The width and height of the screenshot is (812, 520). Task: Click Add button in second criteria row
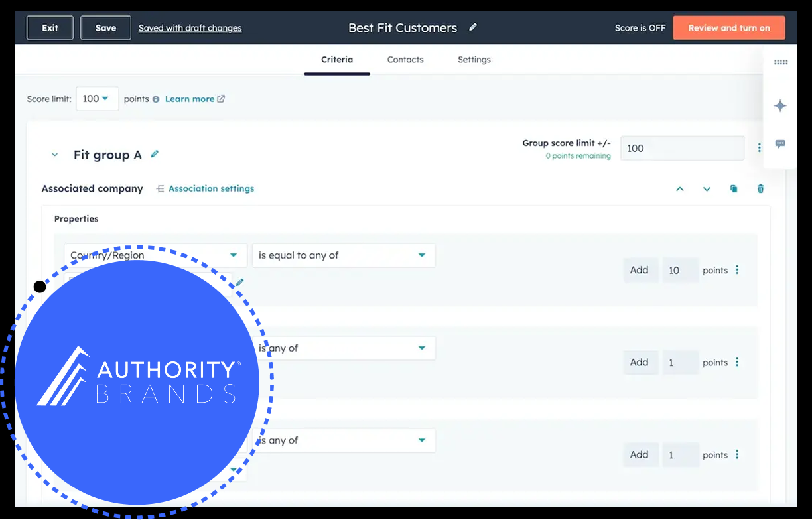point(640,362)
